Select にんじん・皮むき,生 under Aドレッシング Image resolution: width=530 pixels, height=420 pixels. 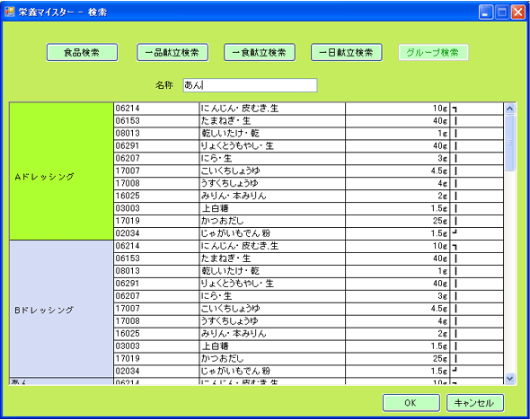[x=272, y=109]
